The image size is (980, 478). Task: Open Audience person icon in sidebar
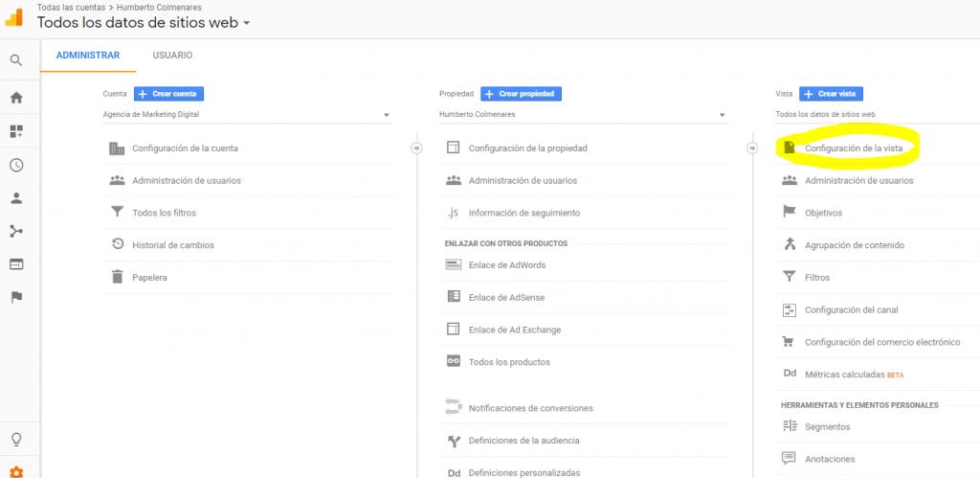pyautogui.click(x=16, y=198)
